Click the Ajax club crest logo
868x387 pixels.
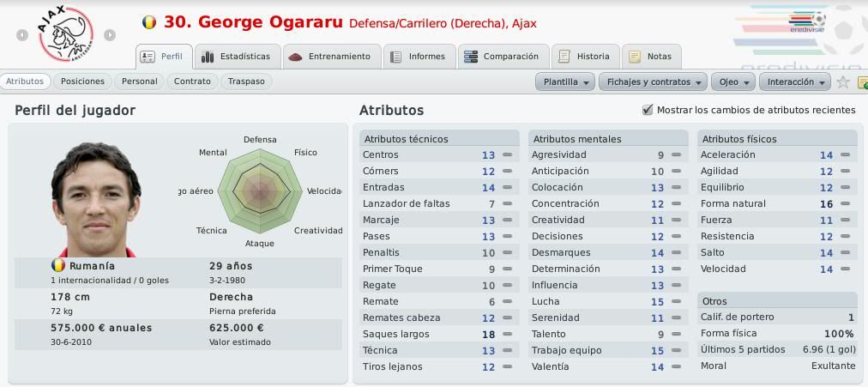[65, 33]
